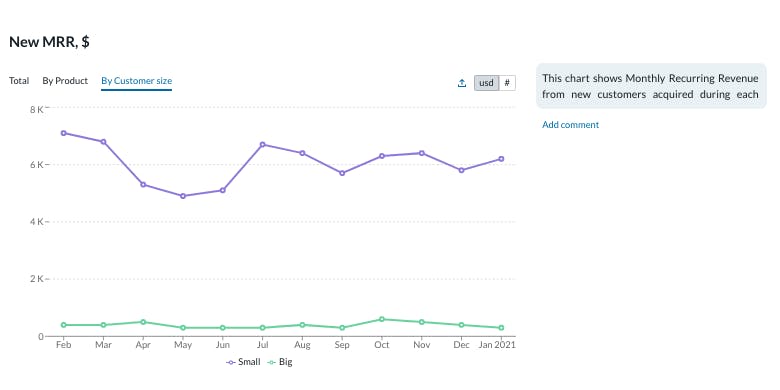Click the Small data point for Dec

462,170
